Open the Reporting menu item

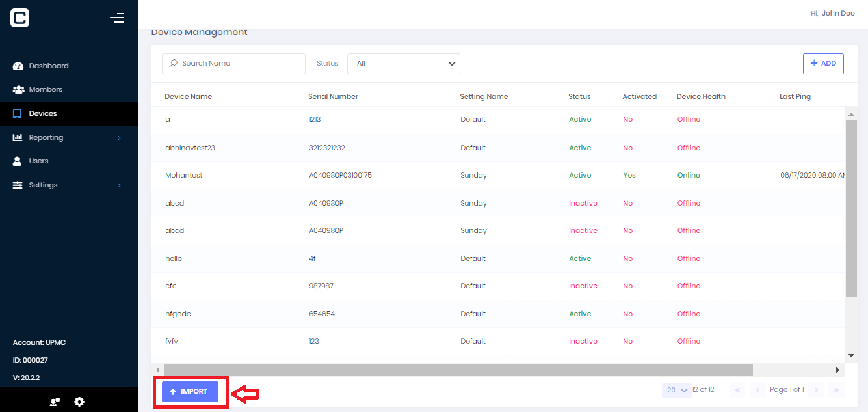69,137
